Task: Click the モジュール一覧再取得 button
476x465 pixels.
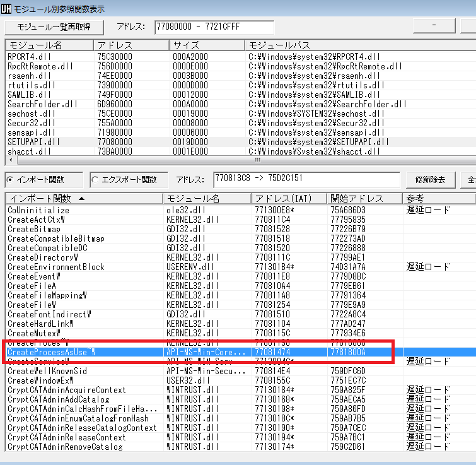Action: pos(54,27)
